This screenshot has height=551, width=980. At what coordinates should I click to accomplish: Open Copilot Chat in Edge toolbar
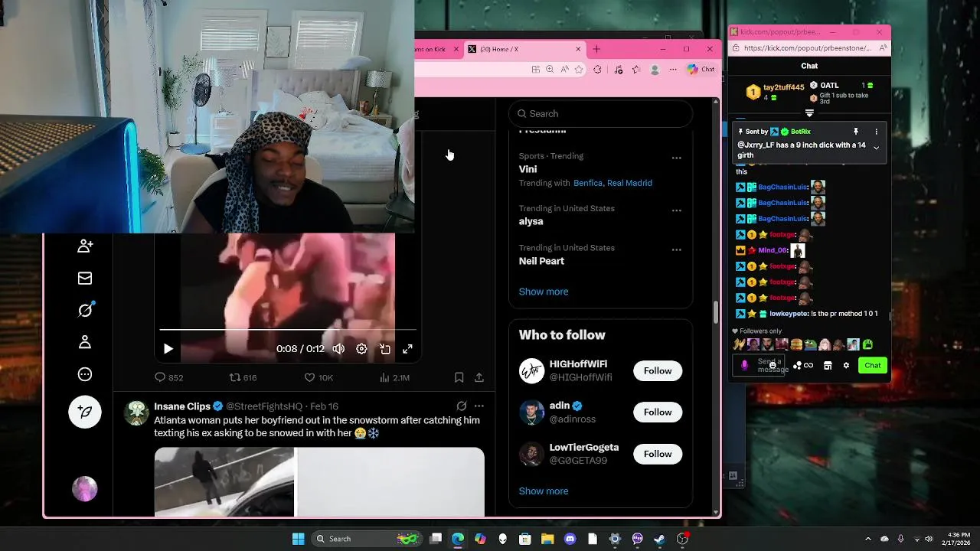point(701,70)
